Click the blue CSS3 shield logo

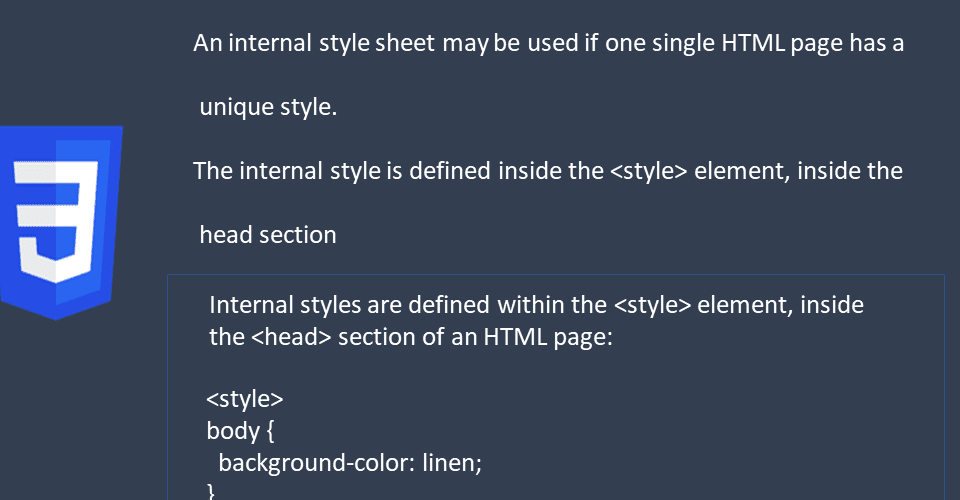tap(60, 223)
